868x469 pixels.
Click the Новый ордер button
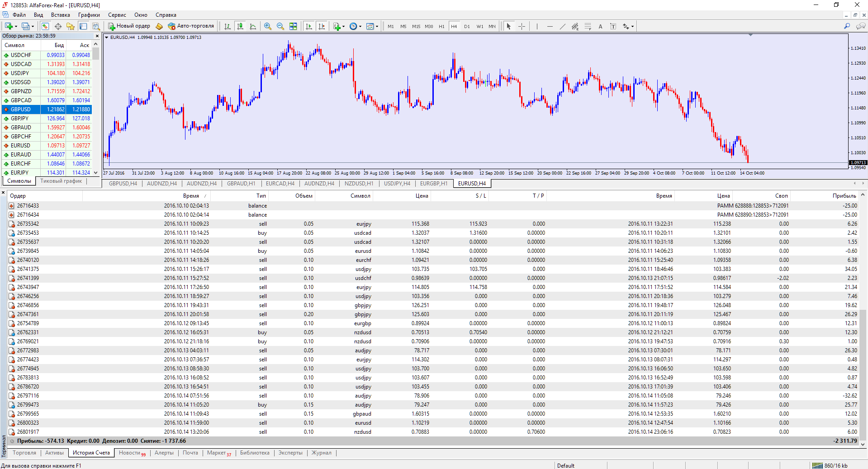[129, 26]
